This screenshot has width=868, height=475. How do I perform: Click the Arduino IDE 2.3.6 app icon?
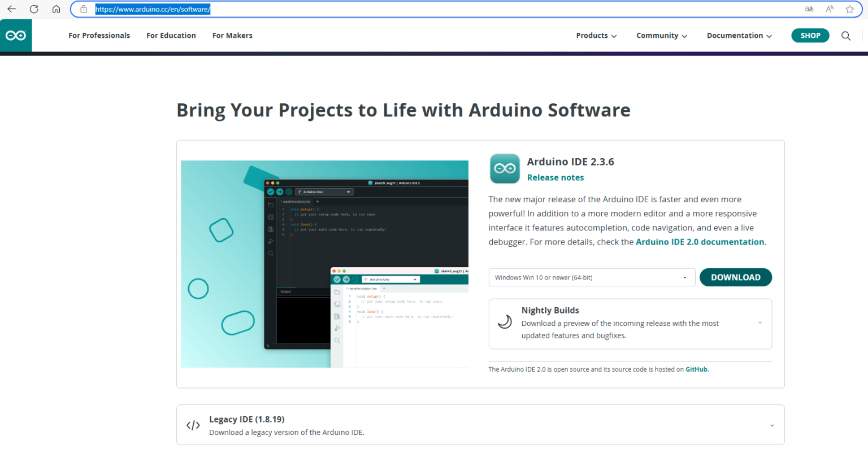[x=504, y=168]
